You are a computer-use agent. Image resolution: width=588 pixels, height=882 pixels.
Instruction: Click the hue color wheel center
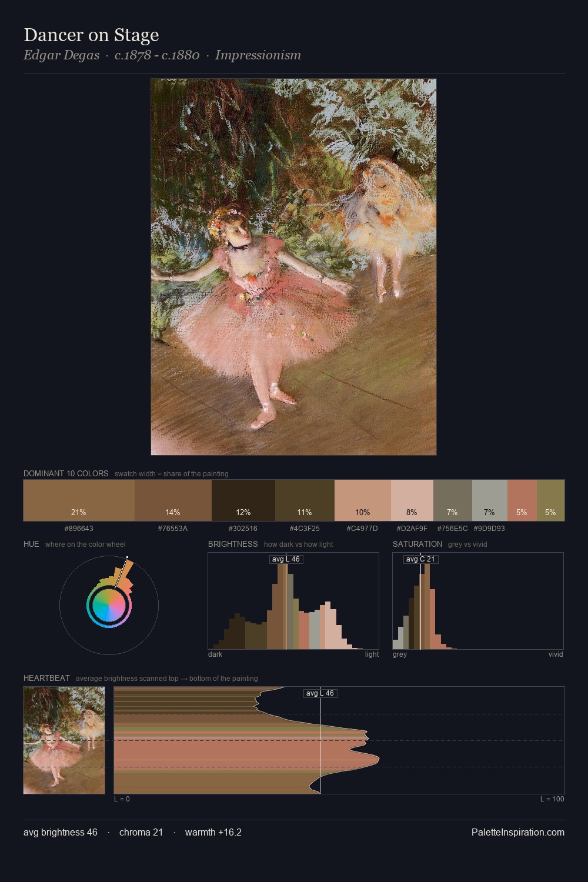pyautogui.click(x=109, y=605)
